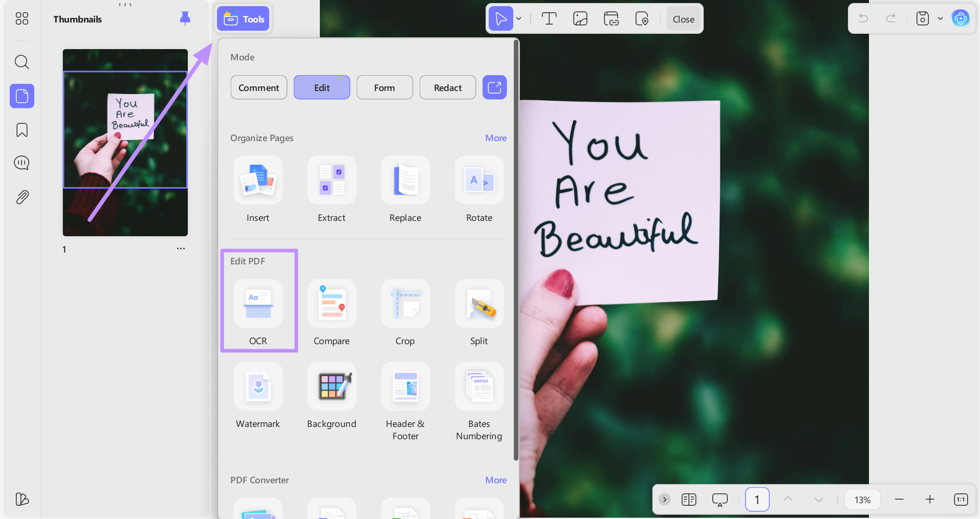Open the home grid icon in sidebar
980x519 pixels.
[22, 19]
